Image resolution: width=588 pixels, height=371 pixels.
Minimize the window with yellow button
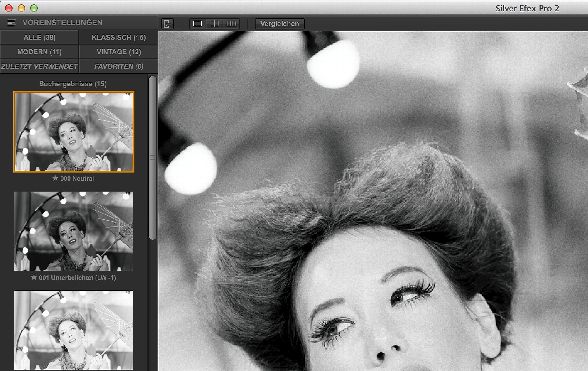pos(21,8)
